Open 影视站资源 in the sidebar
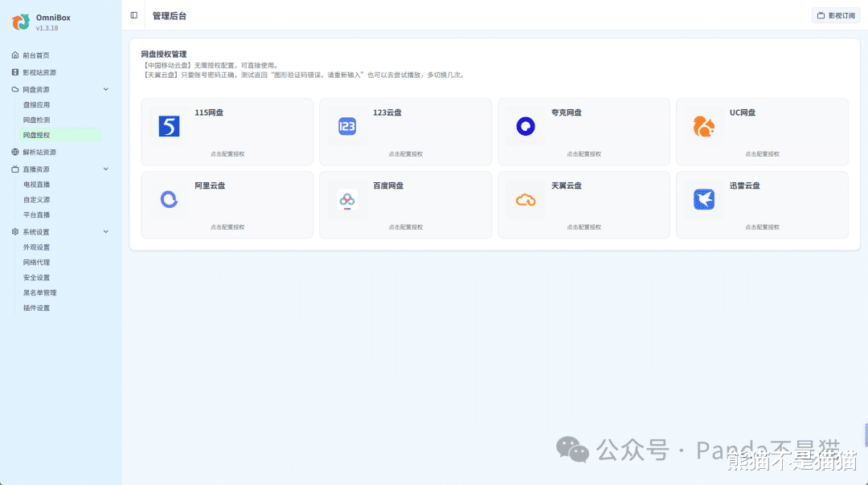 pyautogui.click(x=39, y=72)
